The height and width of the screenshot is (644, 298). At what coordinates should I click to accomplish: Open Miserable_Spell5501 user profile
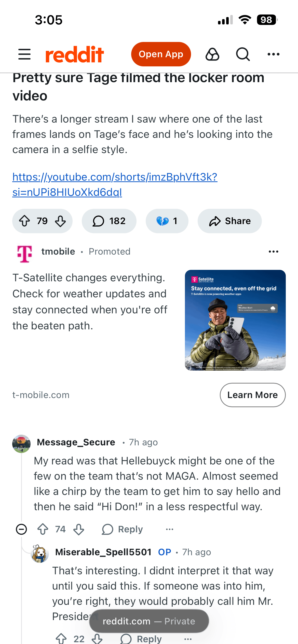click(103, 552)
